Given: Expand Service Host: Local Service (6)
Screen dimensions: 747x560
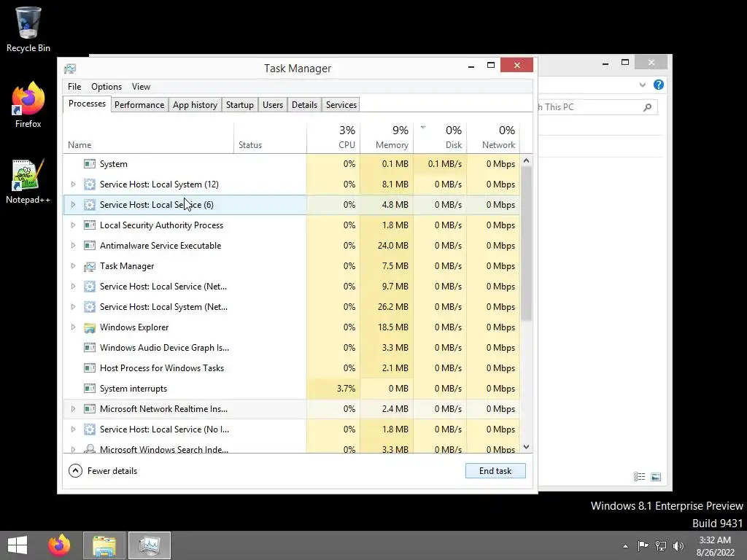Looking at the screenshot, I should pyautogui.click(x=73, y=205).
